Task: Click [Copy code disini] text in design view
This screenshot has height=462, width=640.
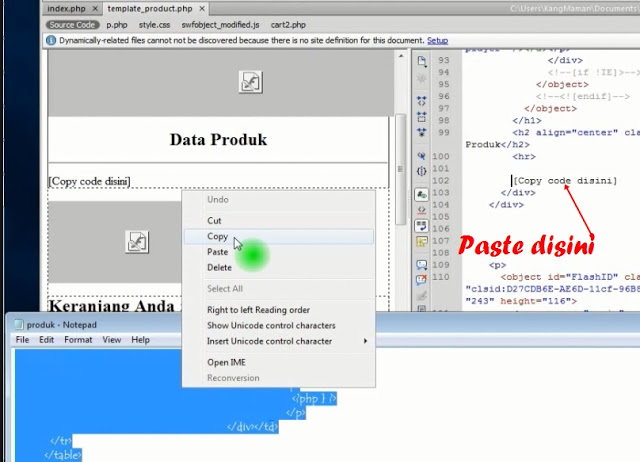Action: pyautogui.click(x=89, y=181)
